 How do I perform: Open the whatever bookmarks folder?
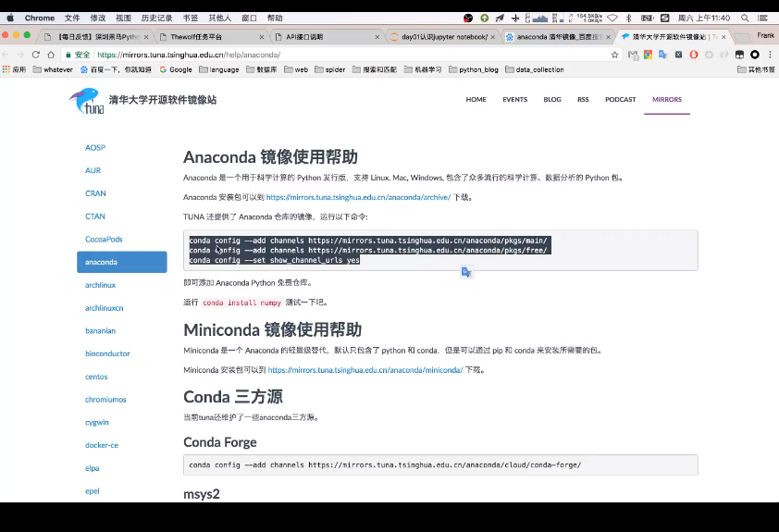click(53, 69)
